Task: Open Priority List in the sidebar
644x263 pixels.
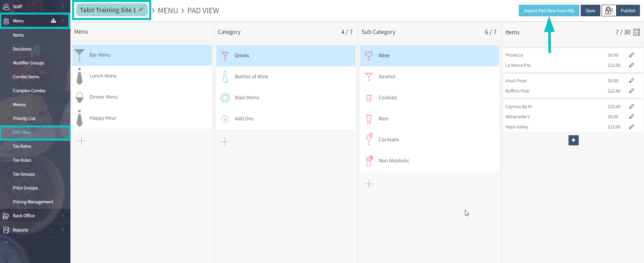Action: pyautogui.click(x=24, y=118)
